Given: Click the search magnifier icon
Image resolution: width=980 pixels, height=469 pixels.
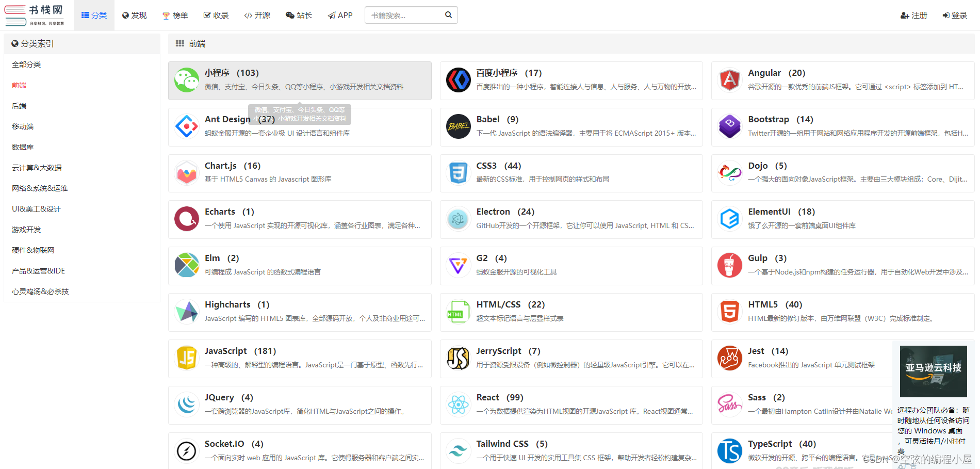Looking at the screenshot, I should coord(448,15).
